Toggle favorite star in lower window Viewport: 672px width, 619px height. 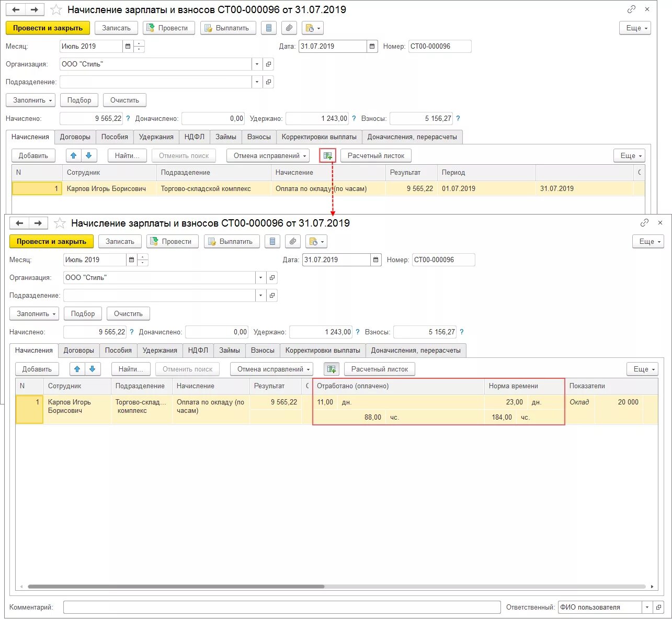pos(60,223)
